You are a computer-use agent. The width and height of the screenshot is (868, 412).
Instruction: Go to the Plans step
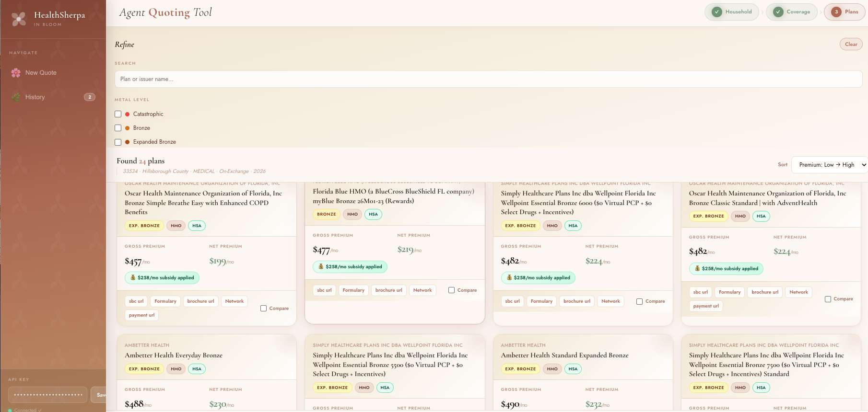point(845,12)
